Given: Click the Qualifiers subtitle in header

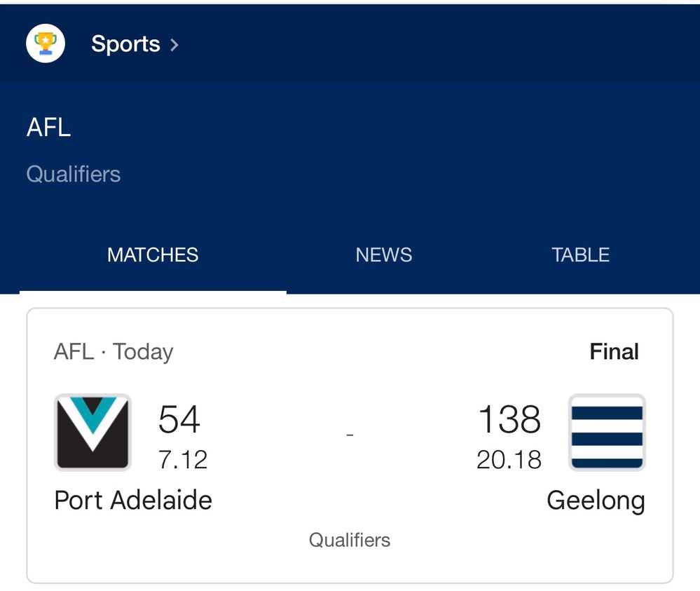Looking at the screenshot, I should [74, 174].
